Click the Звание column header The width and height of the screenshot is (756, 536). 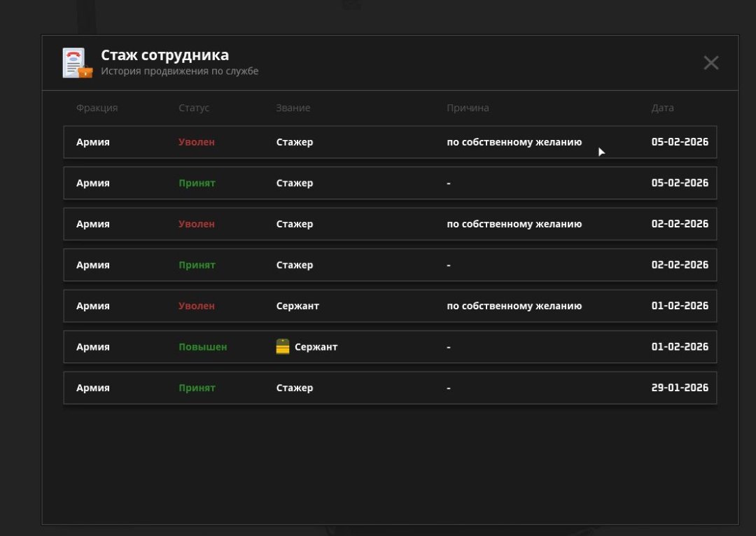coord(293,108)
